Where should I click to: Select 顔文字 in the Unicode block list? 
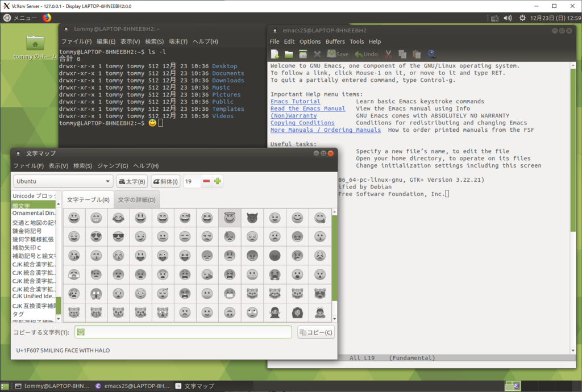coord(34,205)
